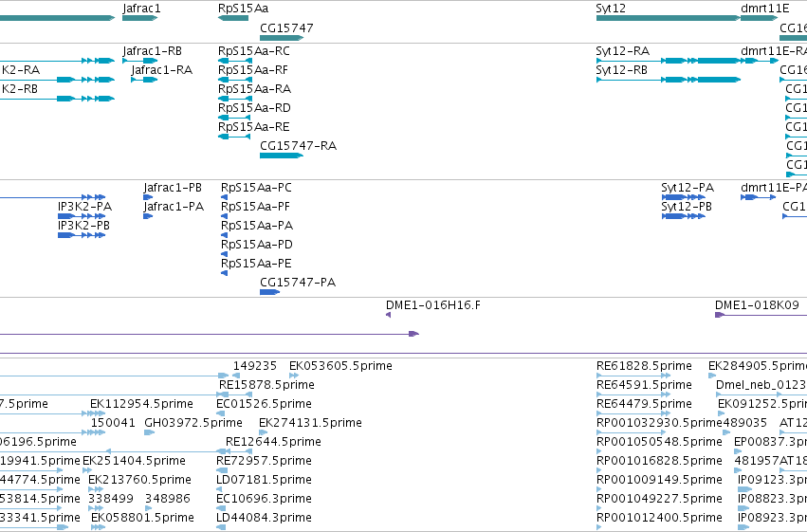Viewport: 807px width, 532px height.
Task: Click the RpS15Aa gene feature
Action: pos(233,18)
